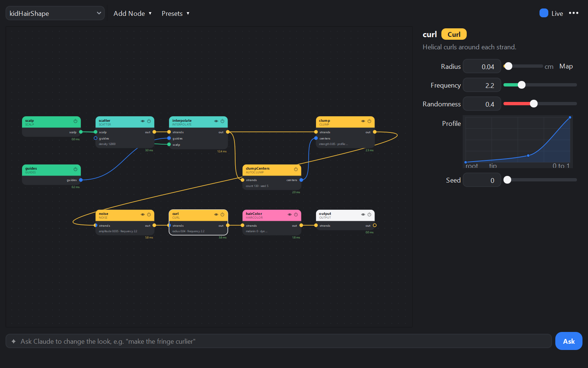
Task: Toggle eye visibility on hairColor node
Action: 290,215
